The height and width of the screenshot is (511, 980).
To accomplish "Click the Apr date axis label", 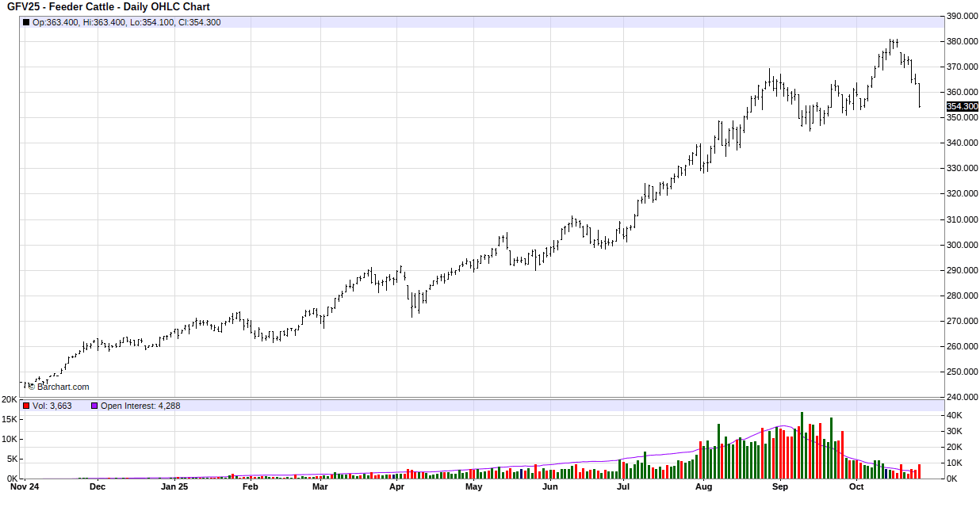I will pyautogui.click(x=396, y=487).
